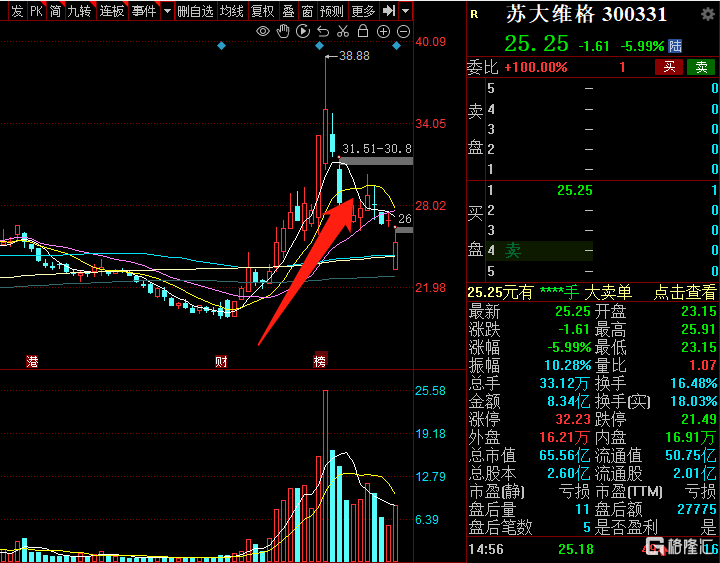Click the 14:56 last trade time
The image size is (720, 563).
click(486, 549)
